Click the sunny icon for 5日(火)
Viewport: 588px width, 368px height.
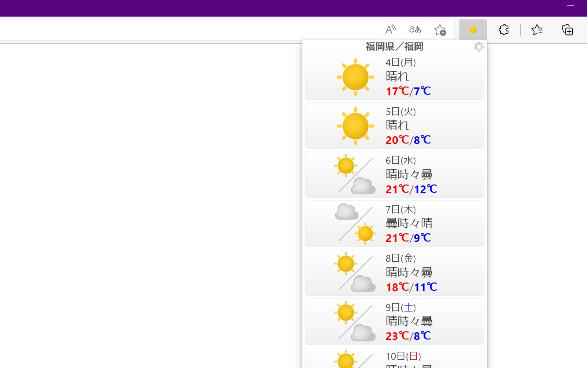(356, 126)
